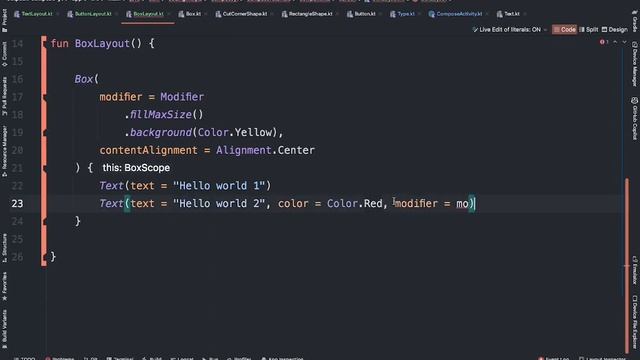Screen dimensions: 640x360
Task: Click on '"Hello world 1"' string literal
Action: (x=219, y=186)
